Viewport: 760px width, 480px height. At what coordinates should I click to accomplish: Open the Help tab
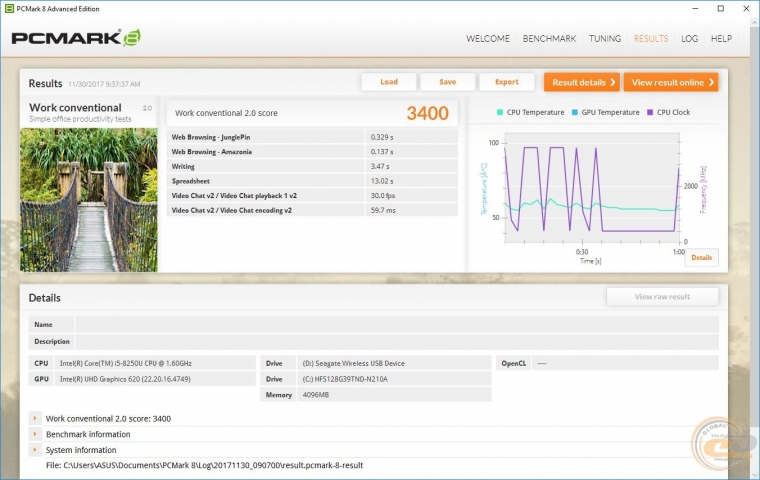coord(721,39)
